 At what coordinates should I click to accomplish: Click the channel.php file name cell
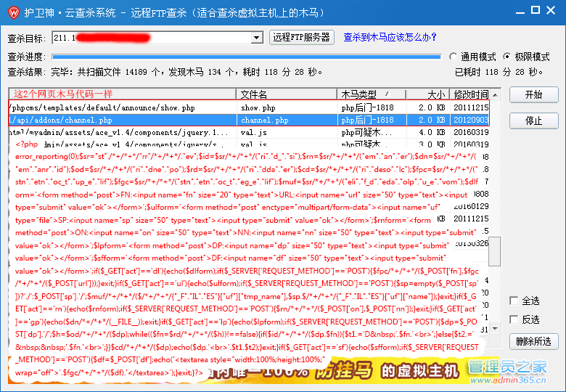264,120
